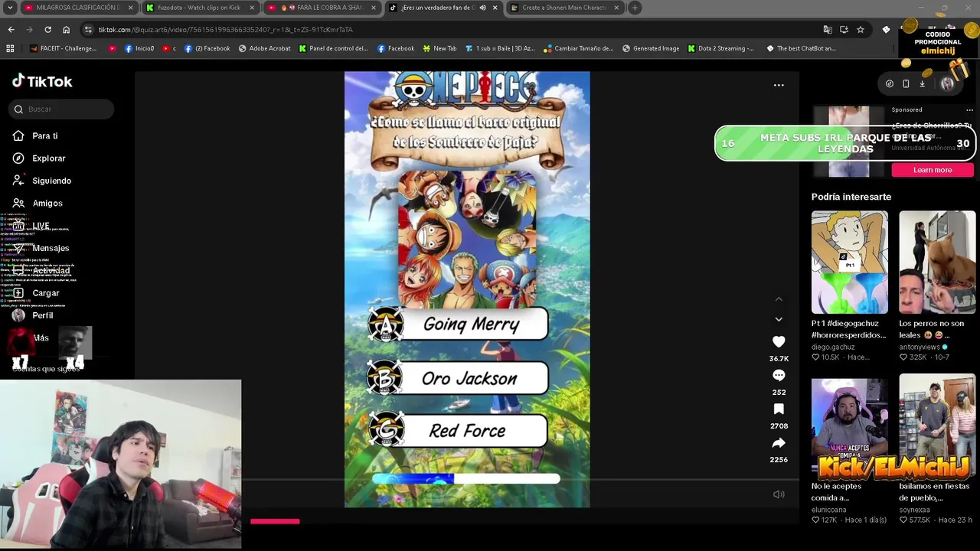Open The best ChatBot bookmark
980x551 pixels.
[801, 48]
